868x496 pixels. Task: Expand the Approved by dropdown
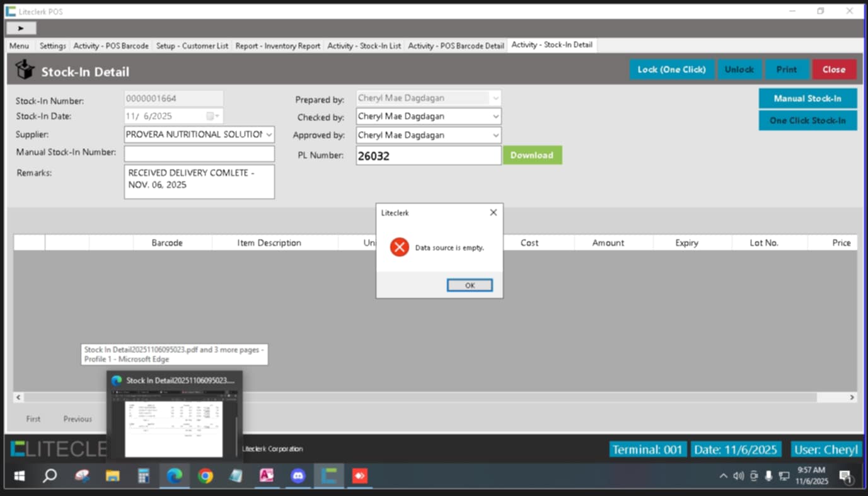495,136
